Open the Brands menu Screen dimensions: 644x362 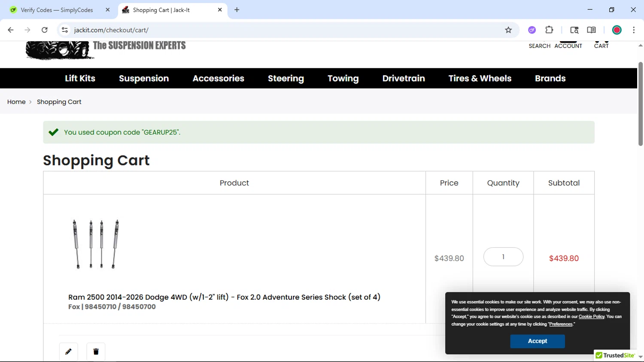pos(550,79)
